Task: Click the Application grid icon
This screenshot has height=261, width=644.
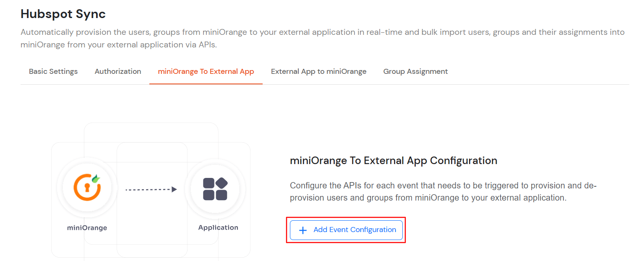Action: coord(216,189)
